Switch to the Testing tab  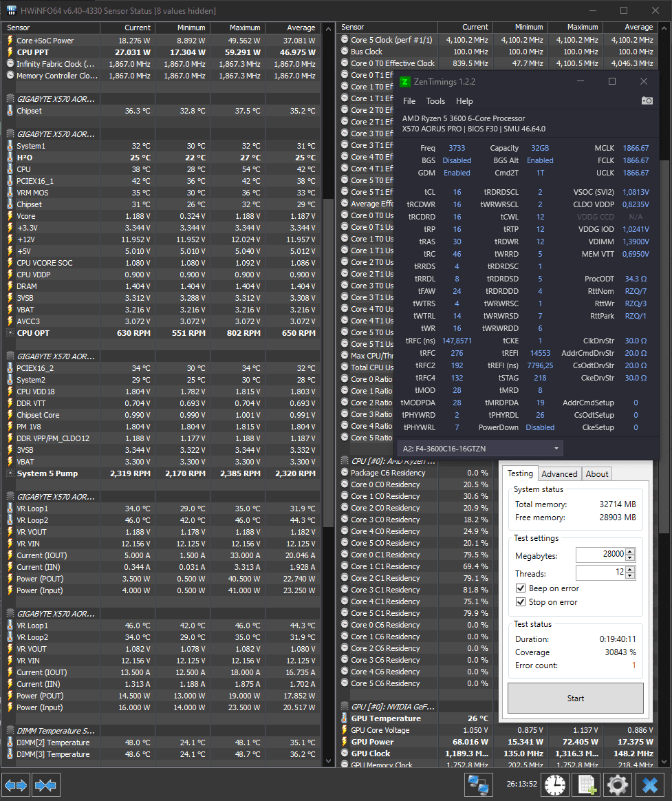(x=520, y=473)
